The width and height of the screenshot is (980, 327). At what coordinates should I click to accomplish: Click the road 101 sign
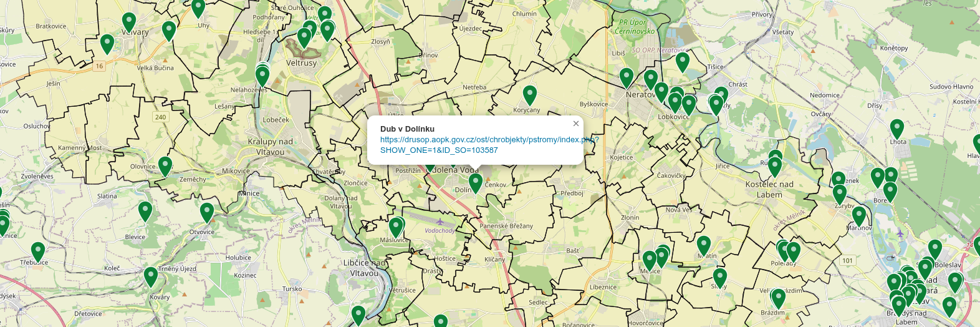point(847,261)
